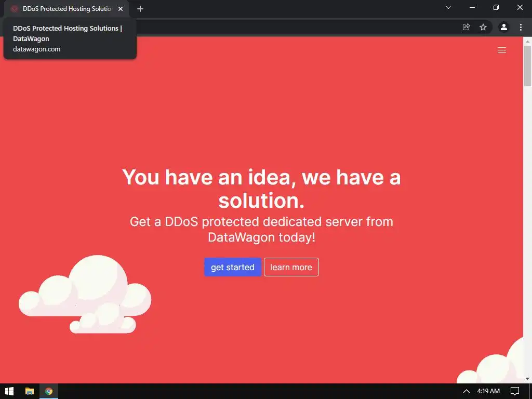Open a new browser tab
This screenshot has height=399, width=532.
click(140, 9)
